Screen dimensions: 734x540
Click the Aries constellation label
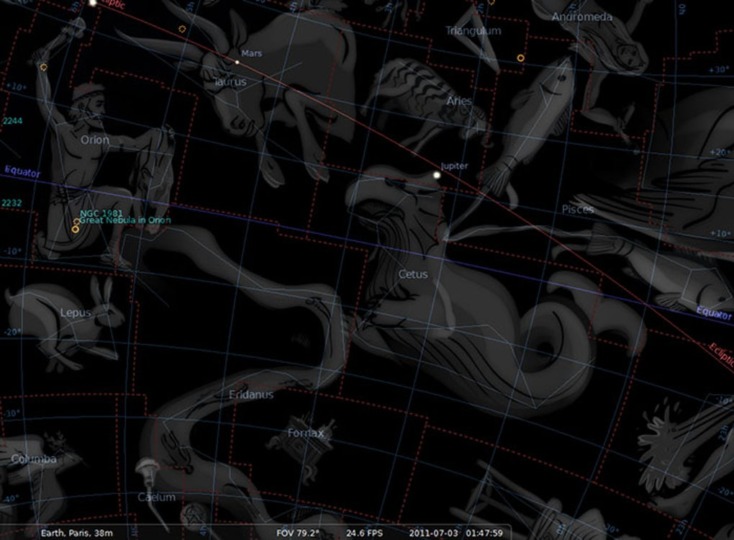[x=459, y=101]
